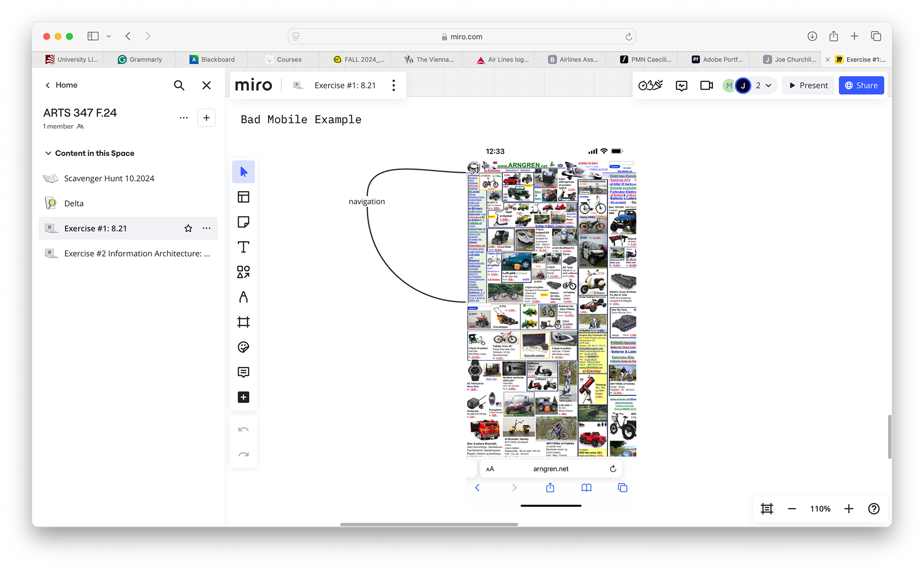Star the Exercise #1: 8.21 board
The height and width of the screenshot is (569, 924).
[x=188, y=228]
